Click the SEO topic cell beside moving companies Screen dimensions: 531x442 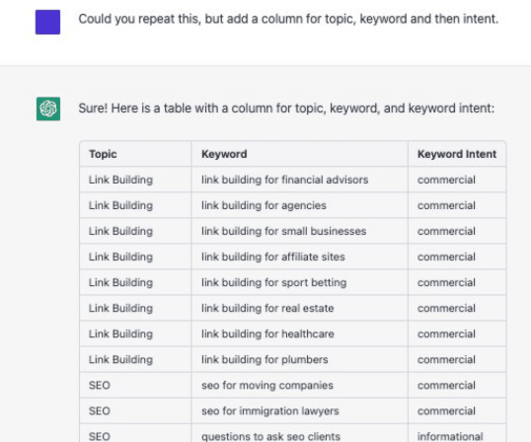pos(135,385)
